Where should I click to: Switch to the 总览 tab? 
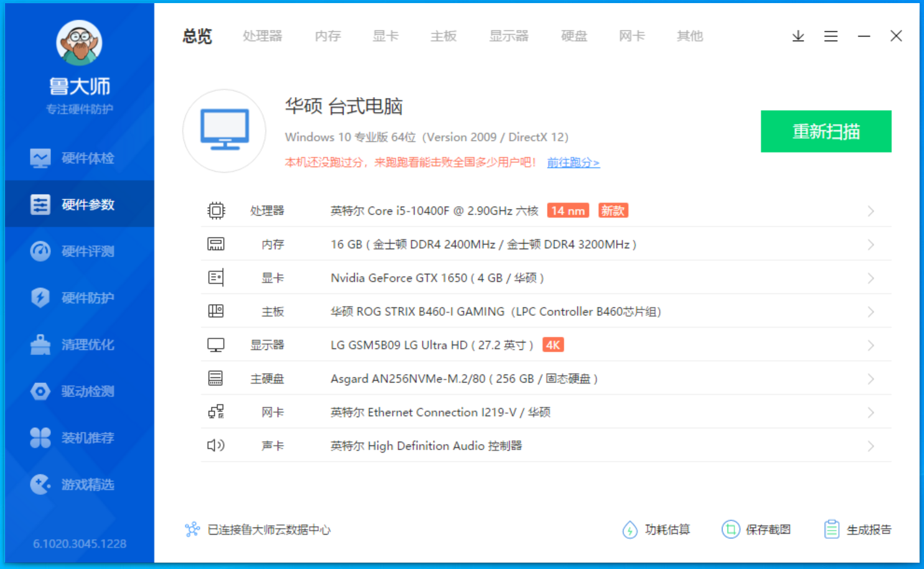(197, 36)
